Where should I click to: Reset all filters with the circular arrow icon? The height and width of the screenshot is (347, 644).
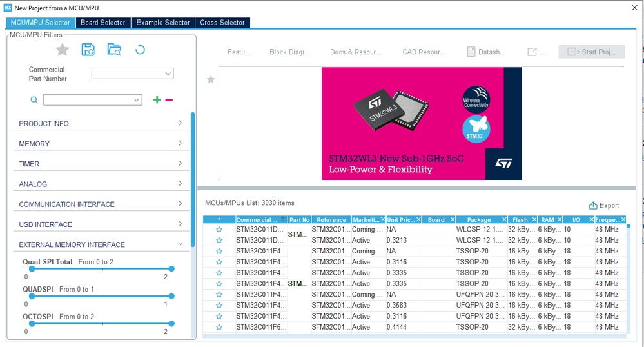140,50
